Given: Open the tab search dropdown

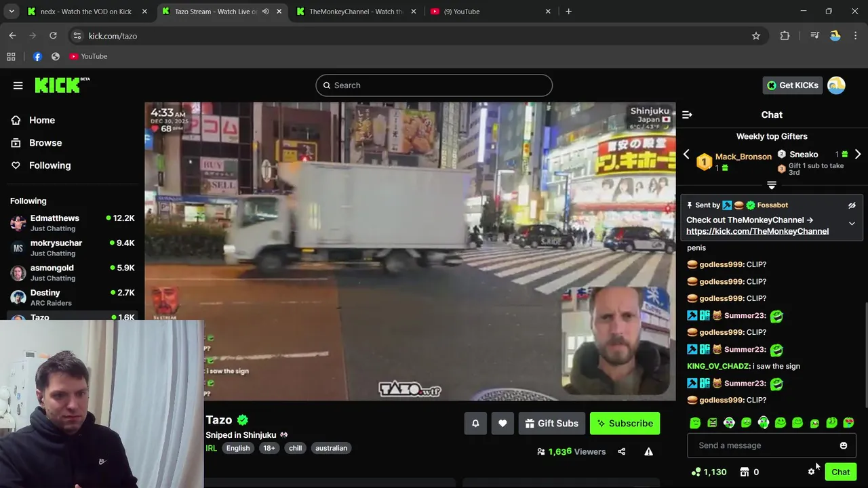Looking at the screenshot, I should [12, 12].
